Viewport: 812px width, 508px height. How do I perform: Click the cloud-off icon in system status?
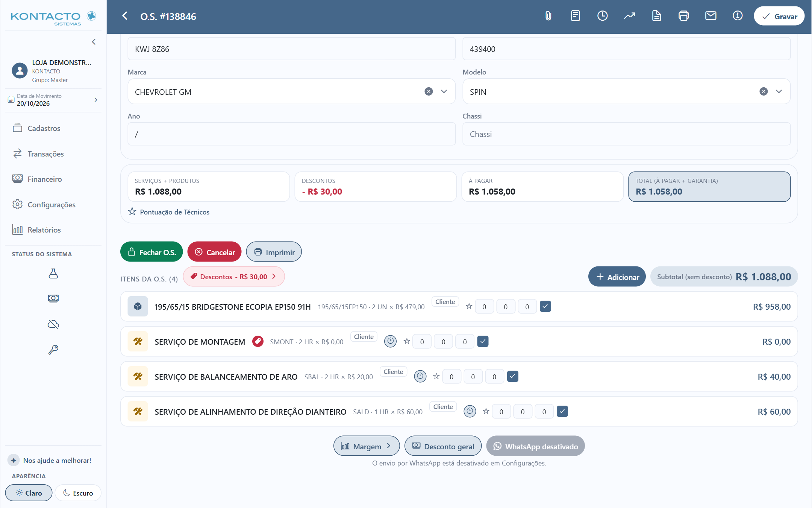coord(53,324)
